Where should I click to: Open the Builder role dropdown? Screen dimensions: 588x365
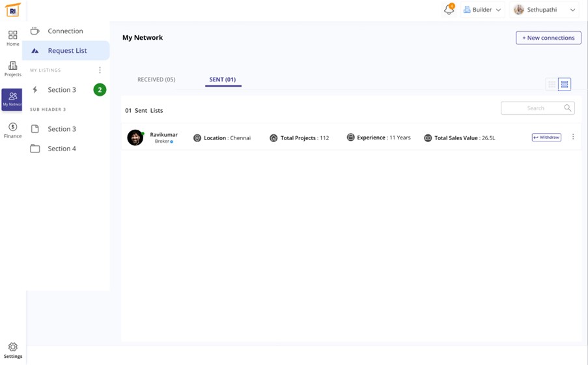point(482,10)
